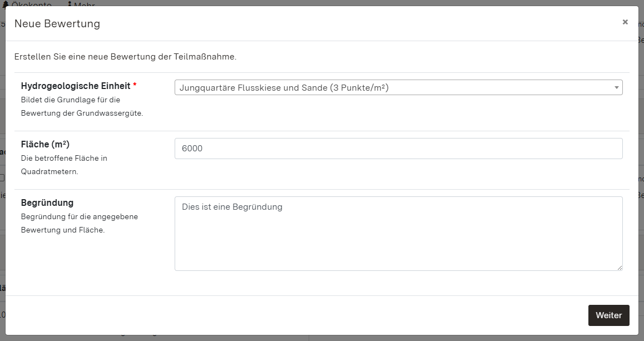
Task: Click the 'Die betroffene Fläche' helper text
Action: 64,159
